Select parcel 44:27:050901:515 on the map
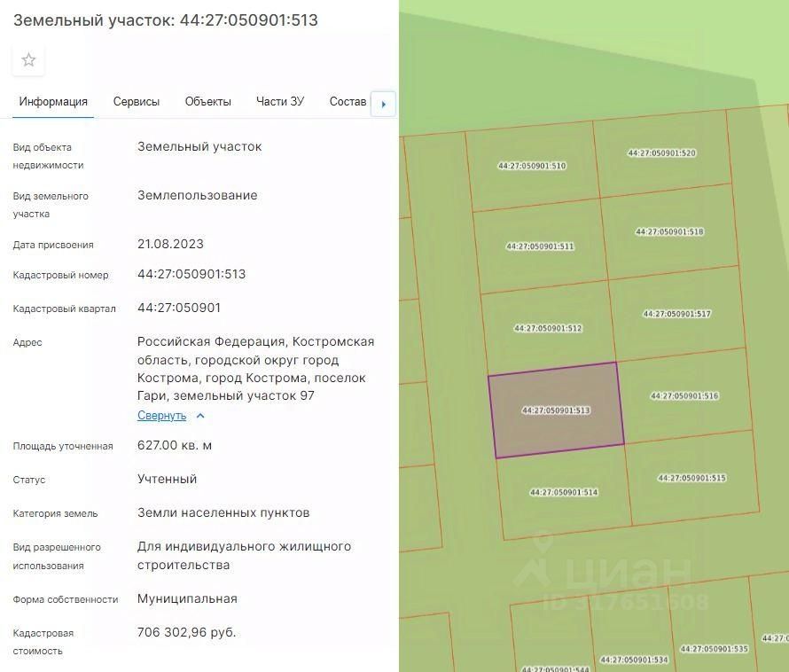Viewport: 789px width, 672px height. click(691, 478)
